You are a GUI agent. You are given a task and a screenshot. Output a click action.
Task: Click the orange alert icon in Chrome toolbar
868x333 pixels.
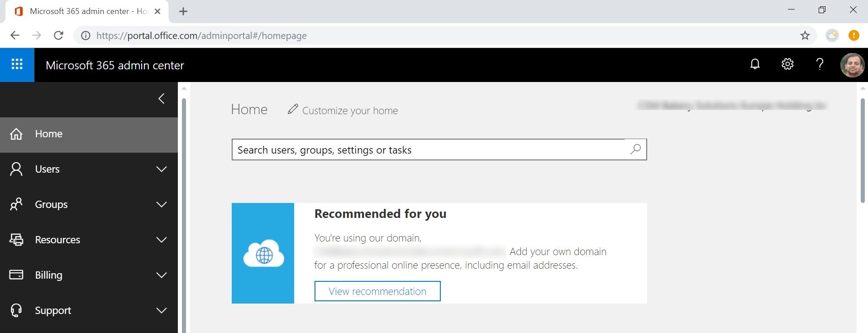click(854, 35)
